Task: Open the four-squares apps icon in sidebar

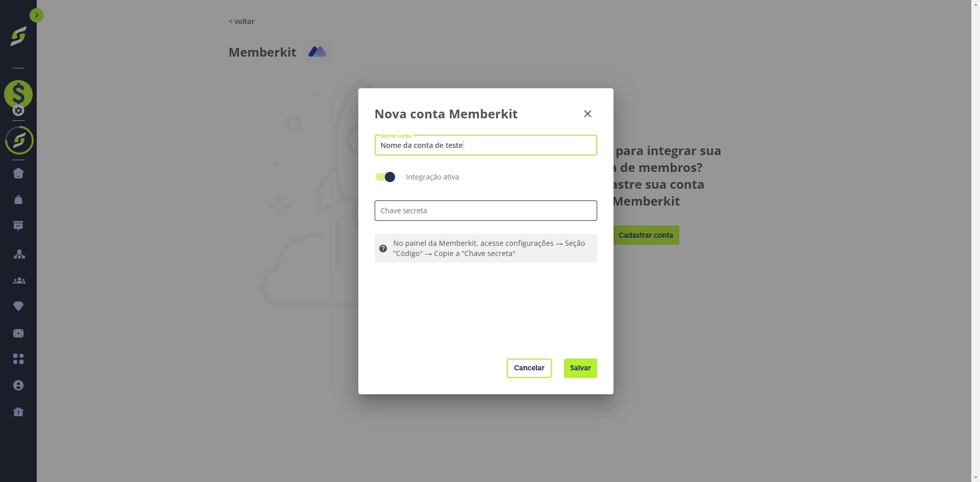Action: (x=18, y=359)
